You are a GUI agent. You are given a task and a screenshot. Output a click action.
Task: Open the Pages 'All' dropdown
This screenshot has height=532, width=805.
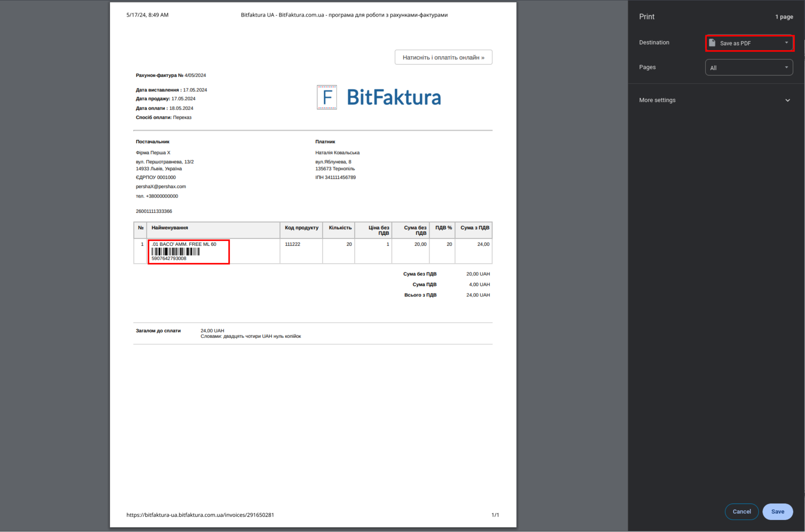coord(749,67)
